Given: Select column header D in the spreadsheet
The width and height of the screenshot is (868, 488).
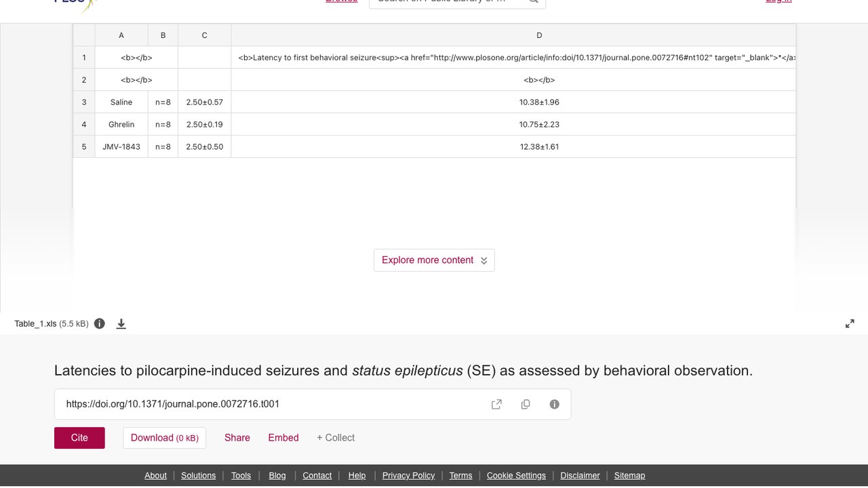Looking at the screenshot, I should point(513,35).
